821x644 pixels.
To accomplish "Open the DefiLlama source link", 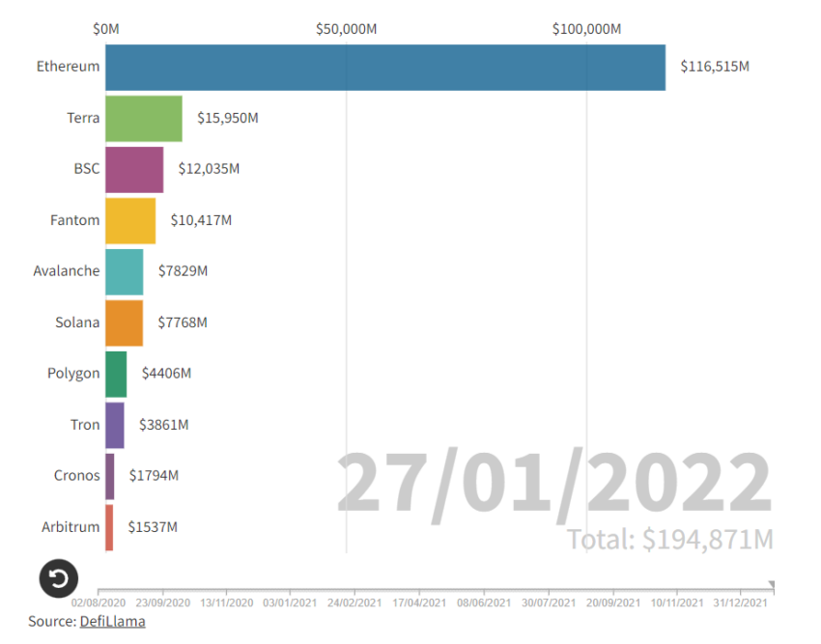I will click(113, 622).
